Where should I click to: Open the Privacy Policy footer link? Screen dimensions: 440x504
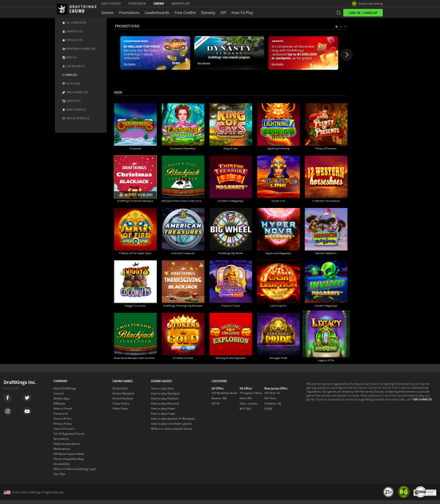coord(62,423)
